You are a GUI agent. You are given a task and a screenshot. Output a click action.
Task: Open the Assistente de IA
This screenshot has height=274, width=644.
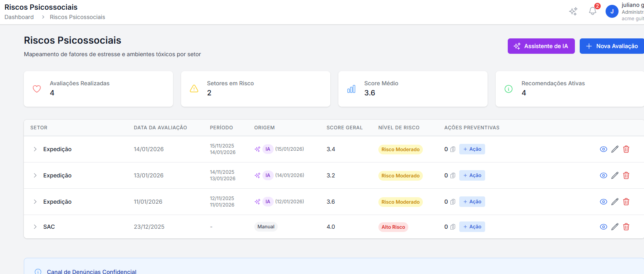pyautogui.click(x=541, y=46)
